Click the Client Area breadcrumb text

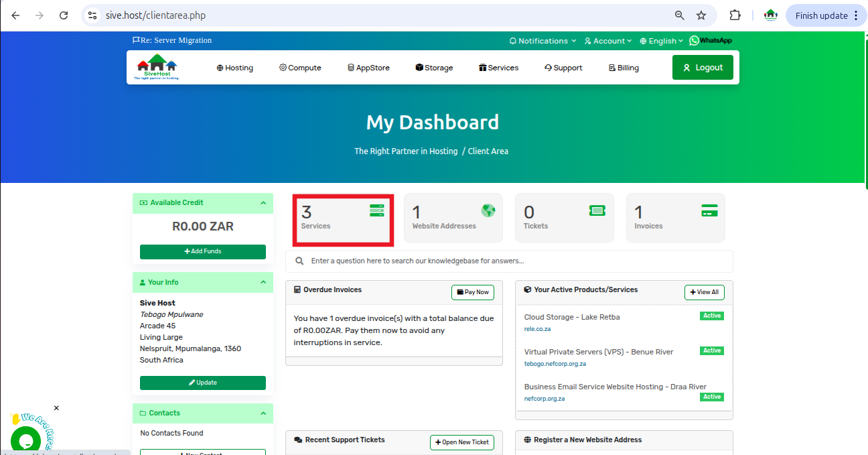[488, 151]
